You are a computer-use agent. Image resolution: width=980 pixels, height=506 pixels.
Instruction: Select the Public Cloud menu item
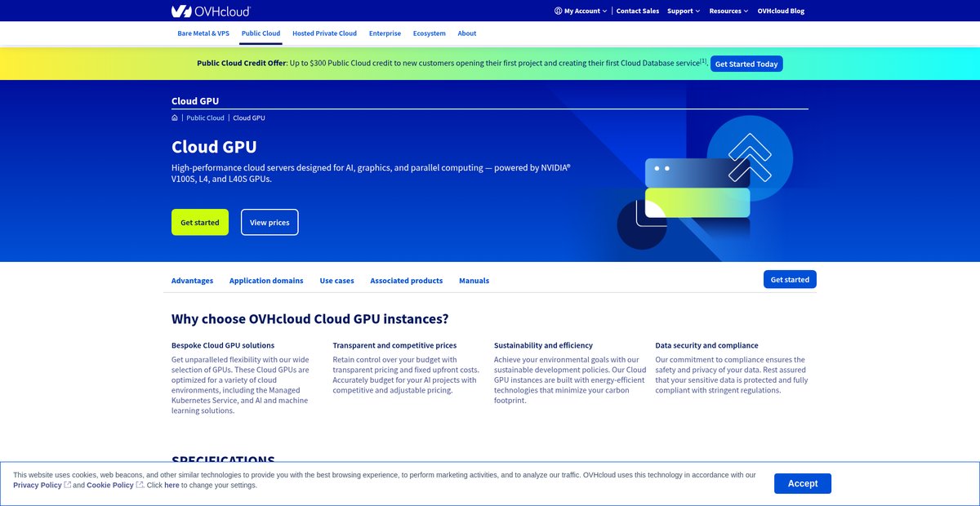(261, 33)
